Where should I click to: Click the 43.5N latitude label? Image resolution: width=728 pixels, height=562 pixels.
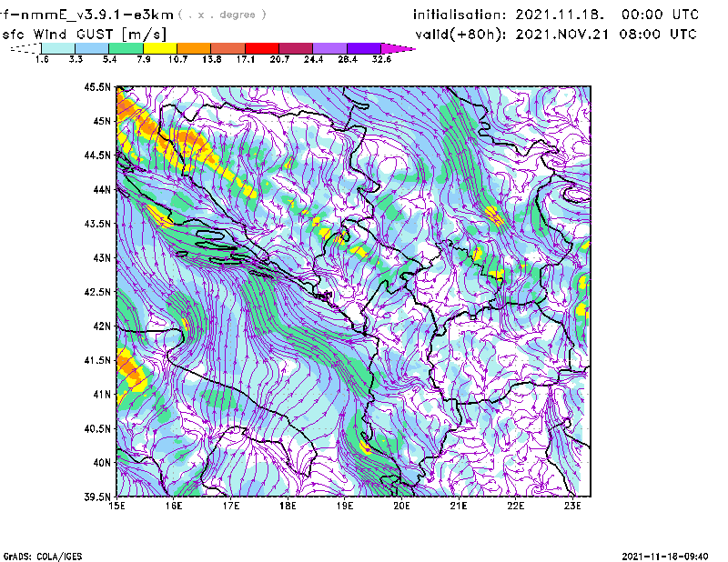coord(97,224)
